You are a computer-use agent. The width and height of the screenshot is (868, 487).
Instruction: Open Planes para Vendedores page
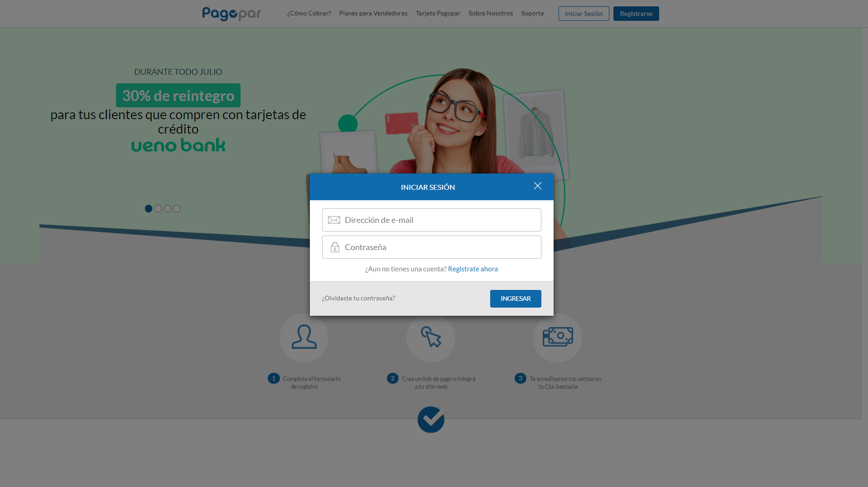pyautogui.click(x=373, y=13)
